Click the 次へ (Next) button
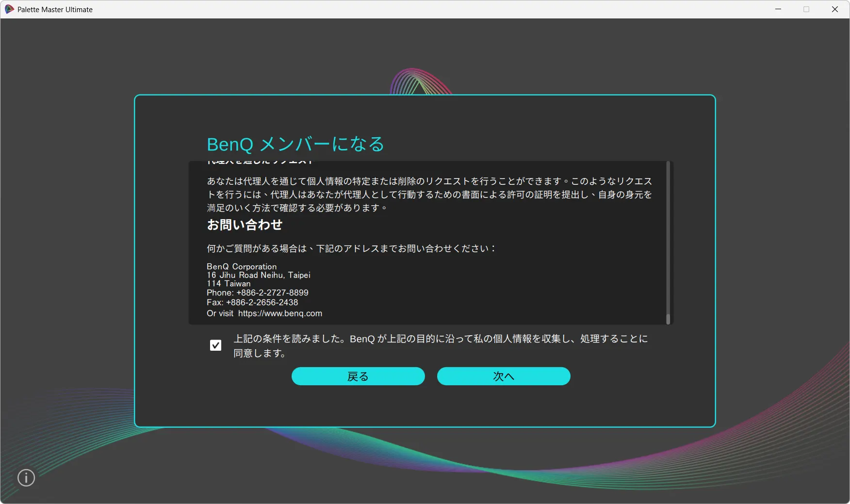Viewport: 850px width, 504px height. click(x=504, y=376)
